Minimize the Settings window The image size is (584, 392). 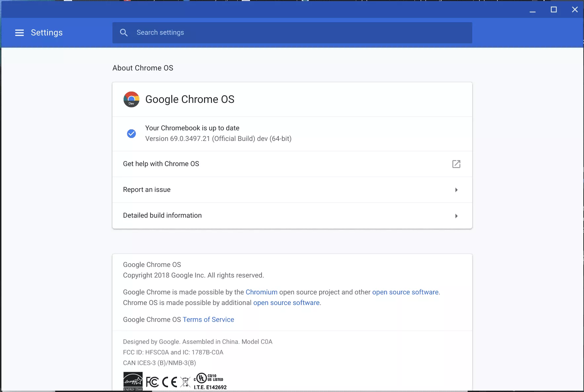pyautogui.click(x=532, y=10)
